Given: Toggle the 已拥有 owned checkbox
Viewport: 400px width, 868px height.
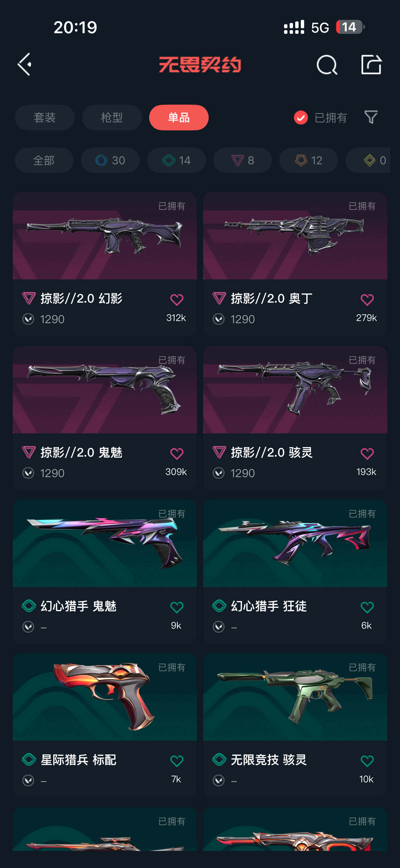Looking at the screenshot, I should (301, 118).
